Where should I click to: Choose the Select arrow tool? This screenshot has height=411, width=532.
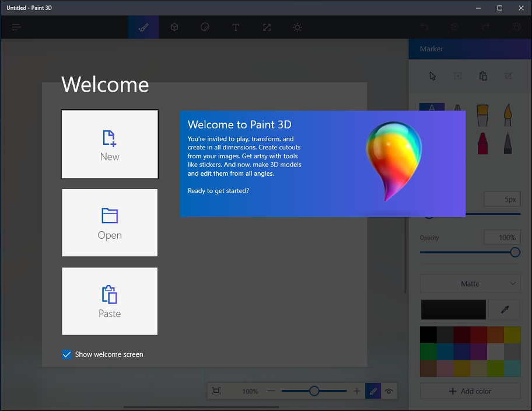[x=432, y=76]
